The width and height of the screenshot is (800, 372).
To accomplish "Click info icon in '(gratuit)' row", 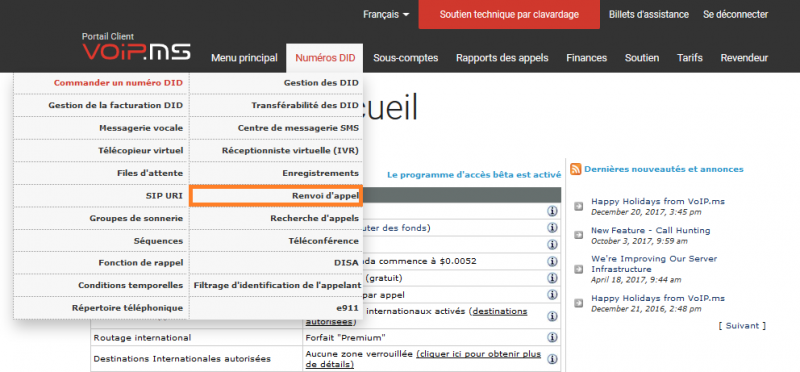I will pos(552,278).
